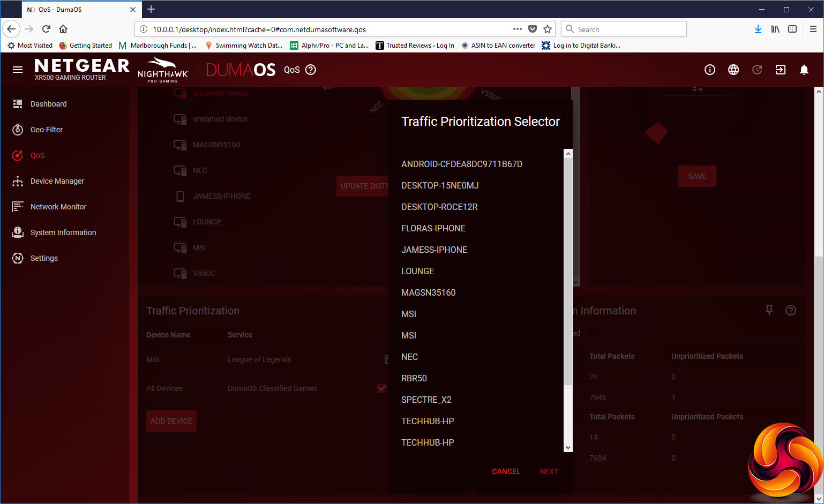Viewport: 824px width, 504px height.
Task: Collapse the DumaOS navigation menu
Action: [18, 70]
